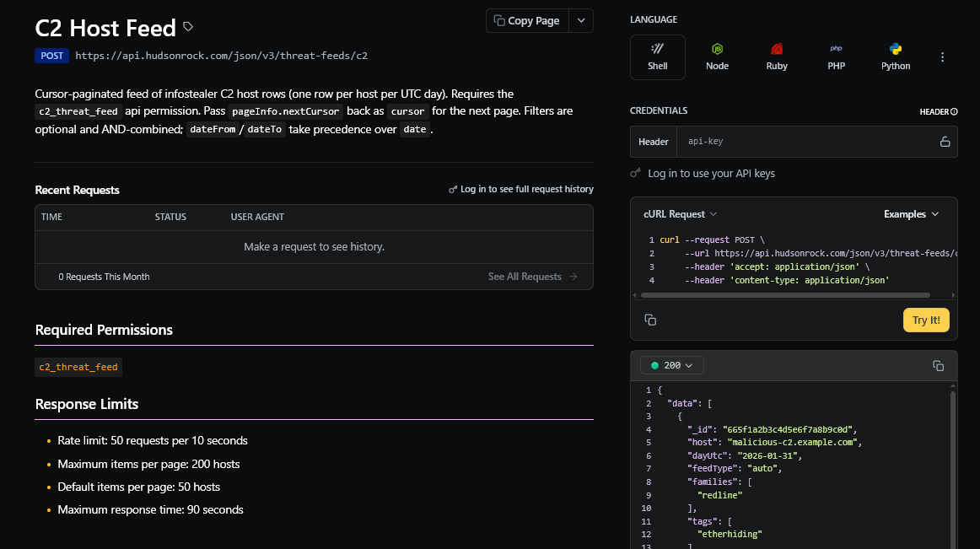
Task: Click the HEADER info icon in Credentials
Action: pyautogui.click(x=955, y=112)
